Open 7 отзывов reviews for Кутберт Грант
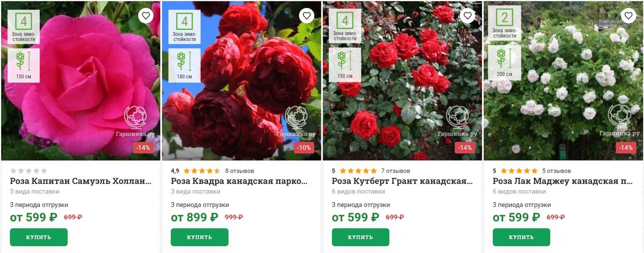 396,171
